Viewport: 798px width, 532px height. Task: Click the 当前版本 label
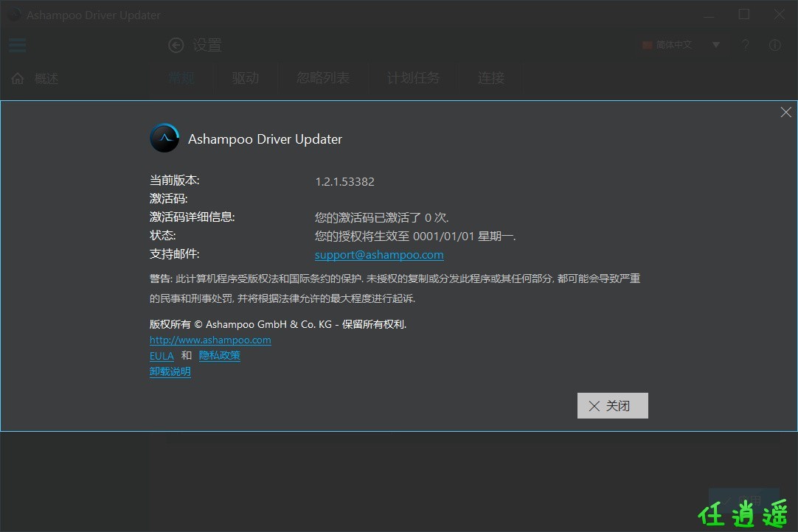[175, 180]
